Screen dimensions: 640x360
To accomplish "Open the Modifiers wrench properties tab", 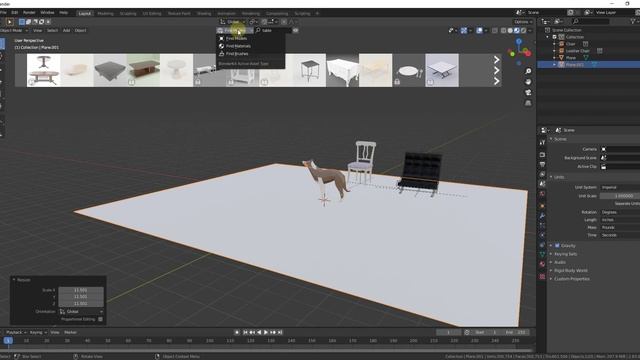I will 542,216.
